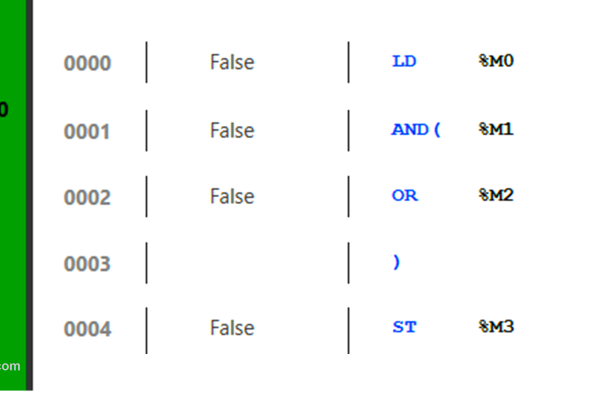Click line number 0000

[x=87, y=64]
